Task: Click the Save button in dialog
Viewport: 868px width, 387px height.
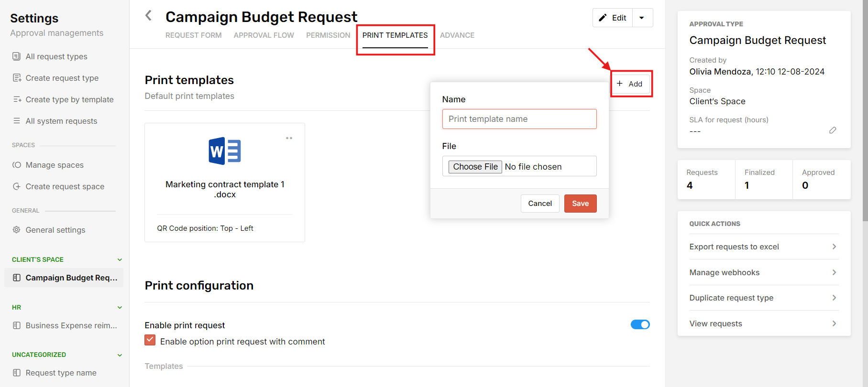Action: pyautogui.click(x=580, y=204)
